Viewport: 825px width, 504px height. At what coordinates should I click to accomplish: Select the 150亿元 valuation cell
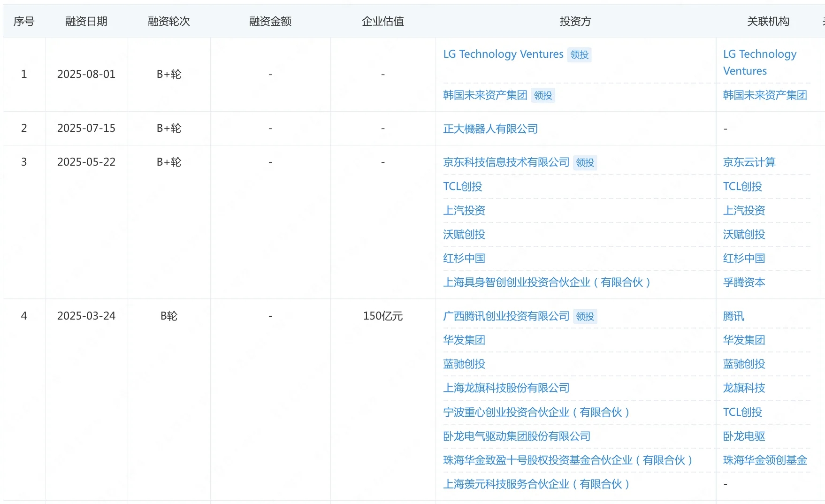(x=383, y=316)
